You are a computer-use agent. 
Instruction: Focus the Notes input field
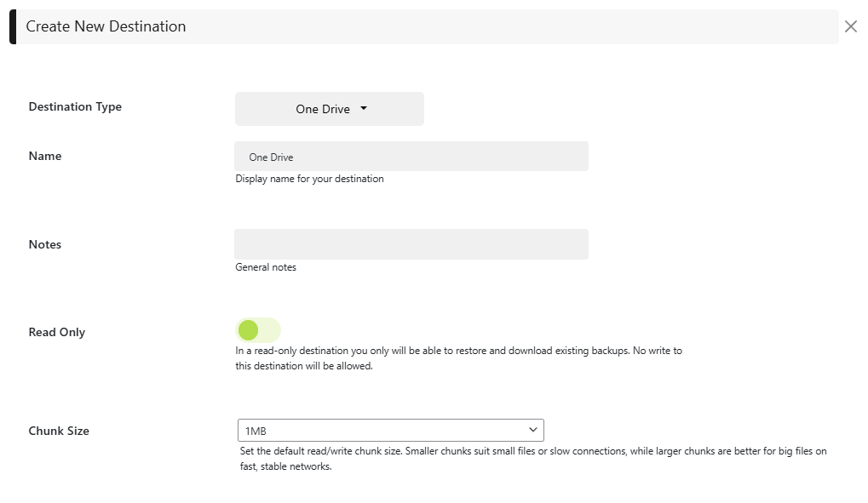pos(411,244)
